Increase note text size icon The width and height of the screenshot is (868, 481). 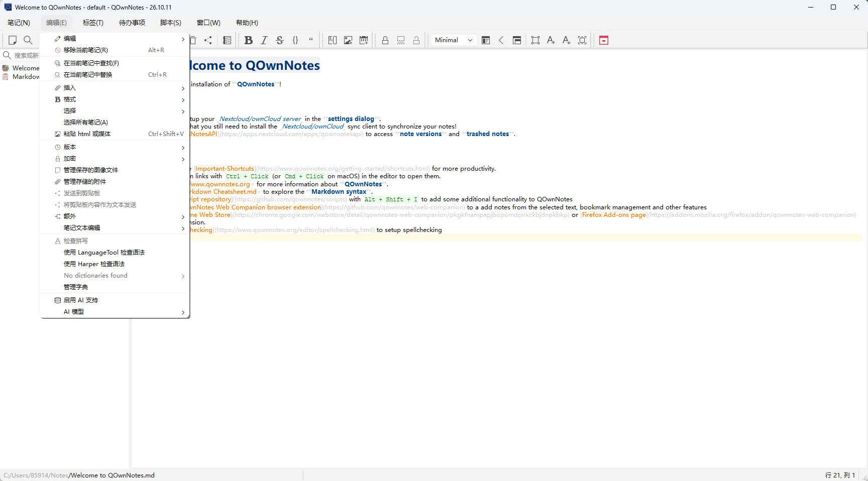(551, 40)
